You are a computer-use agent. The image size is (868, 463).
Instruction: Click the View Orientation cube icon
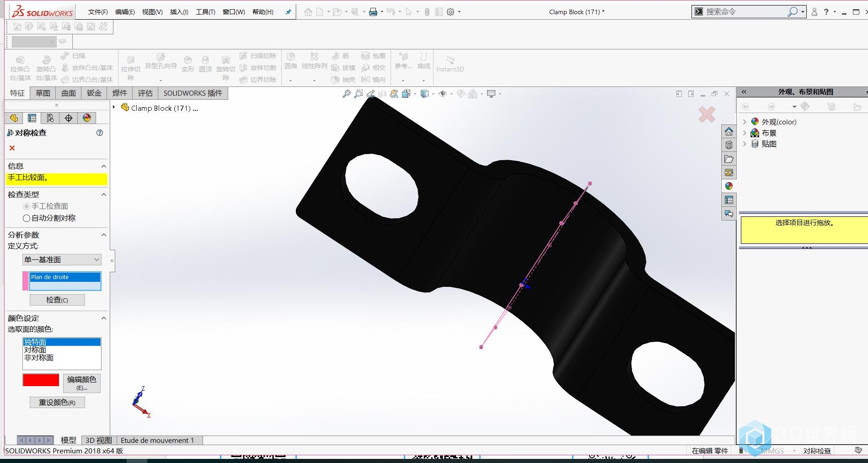pyautogui.click(x=406, y=94)
